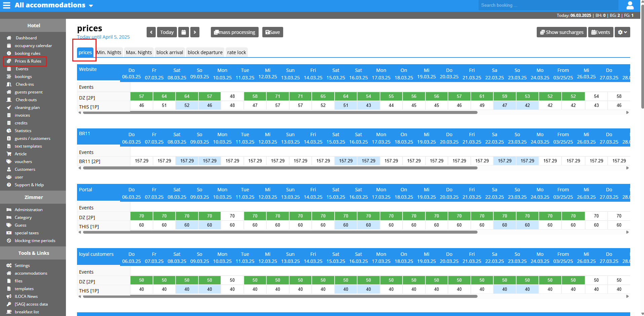This screenshot has width=644, height=316.
Task: Click loyal customers THIS [1P] 40 for 06.03.25
Action: (142, 289)
